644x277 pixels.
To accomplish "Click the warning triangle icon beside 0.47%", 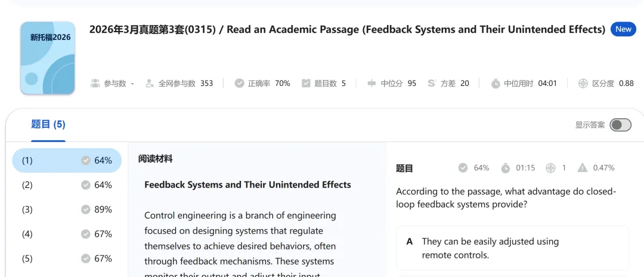I will pos(582,168).
